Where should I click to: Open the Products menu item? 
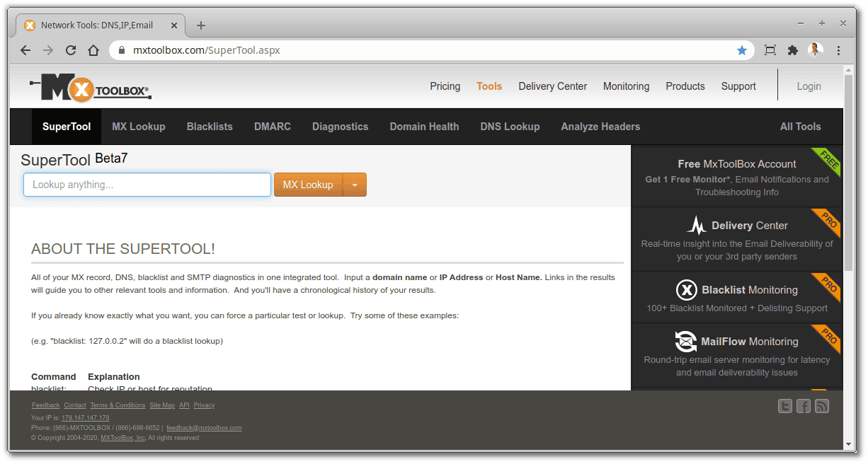pos(685,86)
